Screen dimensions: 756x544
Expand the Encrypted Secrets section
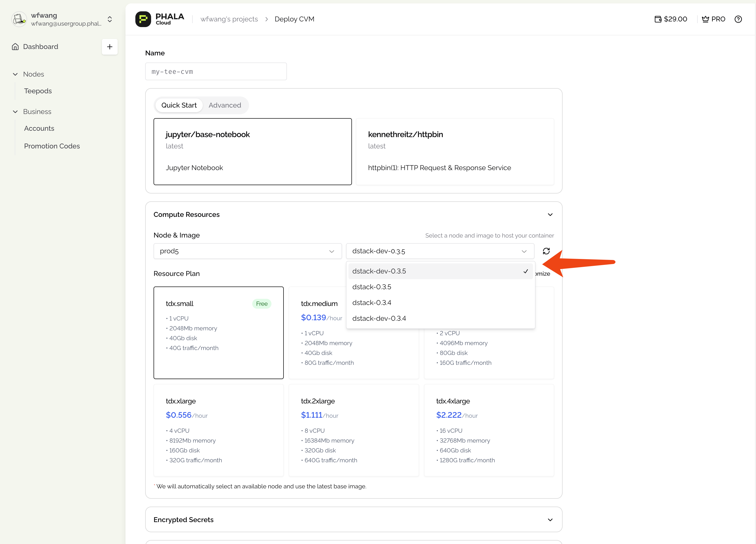550,520
